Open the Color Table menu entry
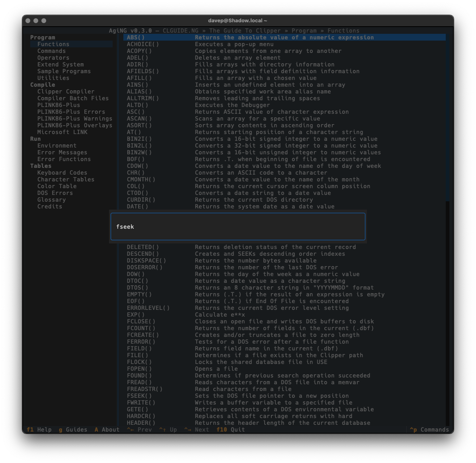476x463 pixels. pyautogui.click(x=57, y=186)
